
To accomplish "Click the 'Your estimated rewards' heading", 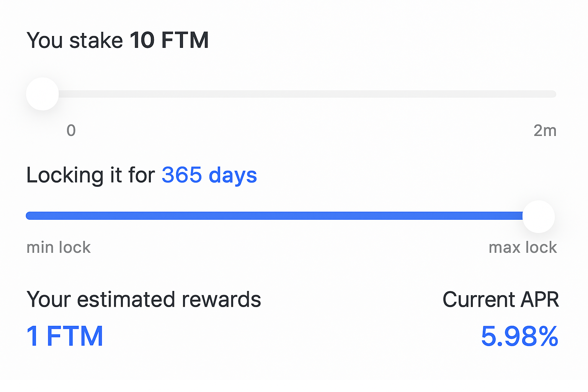I will 144,300.
